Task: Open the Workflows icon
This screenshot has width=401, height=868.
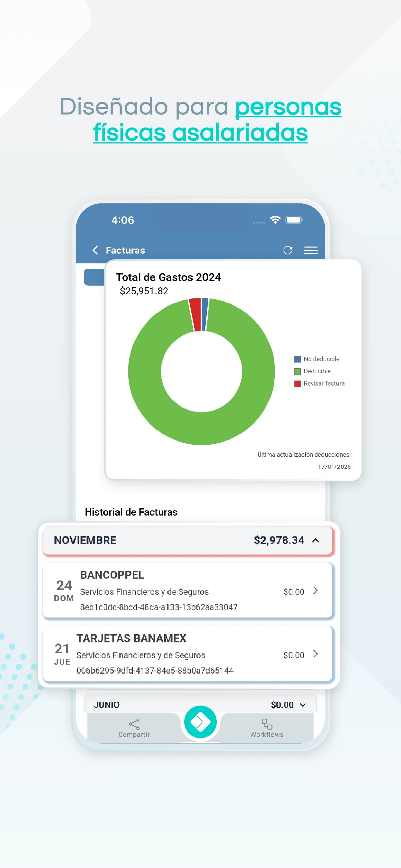Action: click(x=267, y=724)
